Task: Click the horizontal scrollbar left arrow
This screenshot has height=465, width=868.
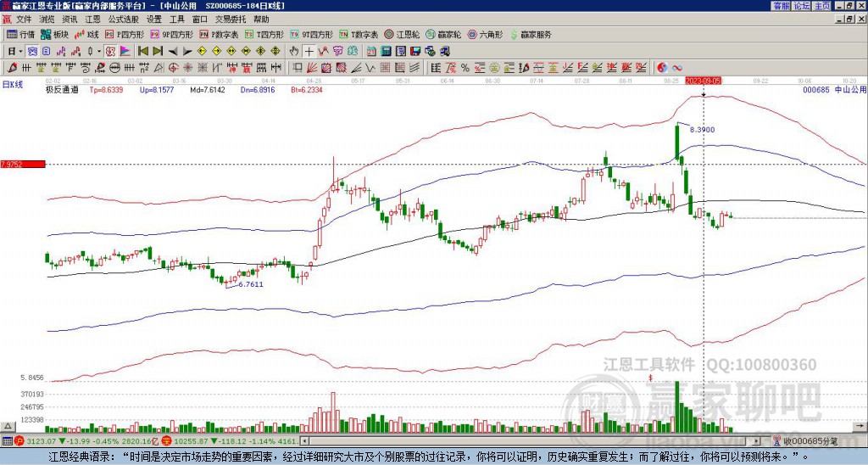Action: click(304, 441)
